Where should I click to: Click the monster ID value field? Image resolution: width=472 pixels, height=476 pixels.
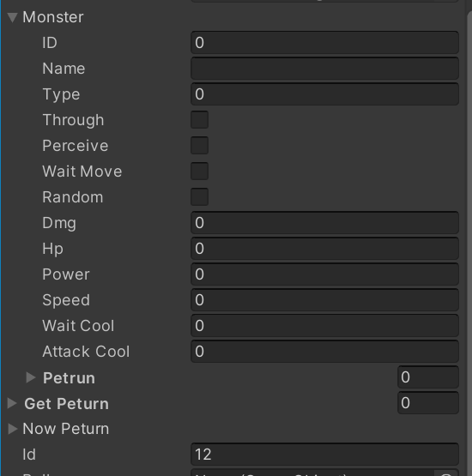pyautogui.click(x=324, y=43)
